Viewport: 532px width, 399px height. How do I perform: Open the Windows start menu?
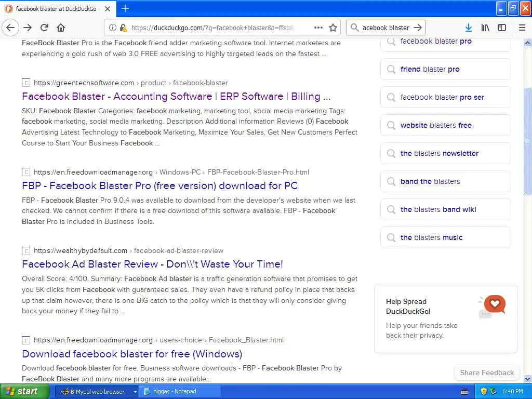pos(24,392)
